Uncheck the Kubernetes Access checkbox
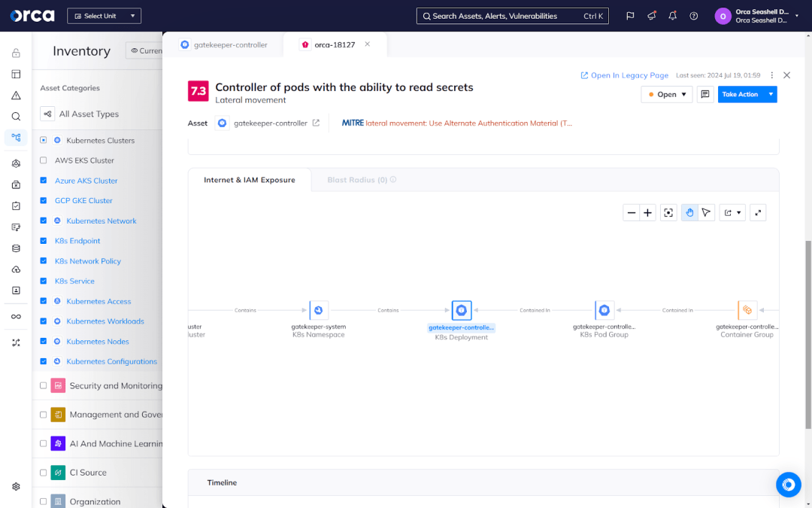Image resolution: width=812 pixels, height=508 pixels. pyautogui.click(x=44, y=301)
